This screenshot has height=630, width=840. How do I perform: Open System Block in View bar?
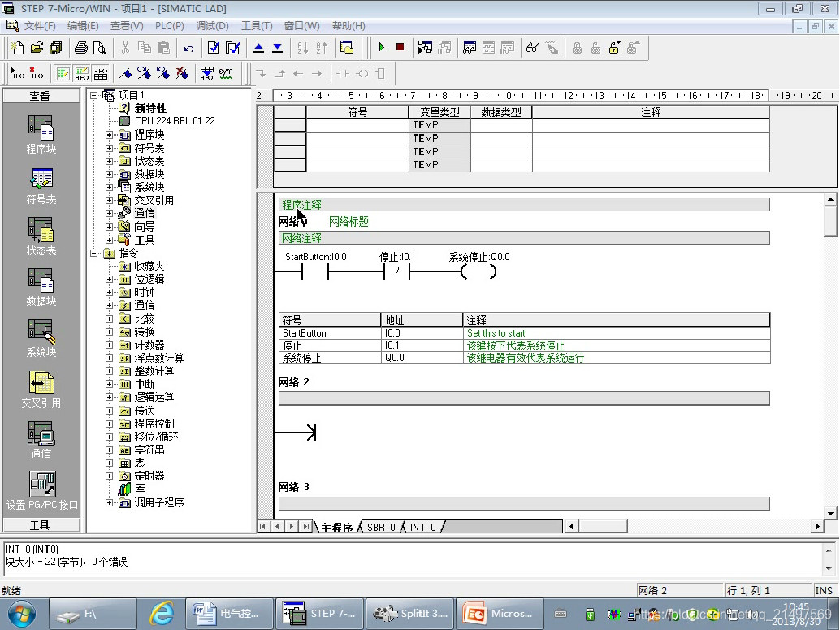pyautogui.click(x=41, y=338)
